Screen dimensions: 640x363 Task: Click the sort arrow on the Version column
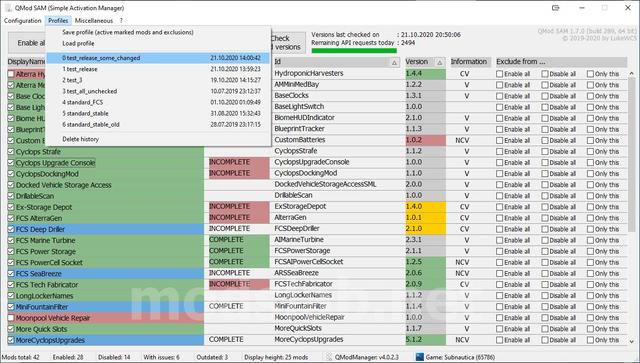[440, 62]
